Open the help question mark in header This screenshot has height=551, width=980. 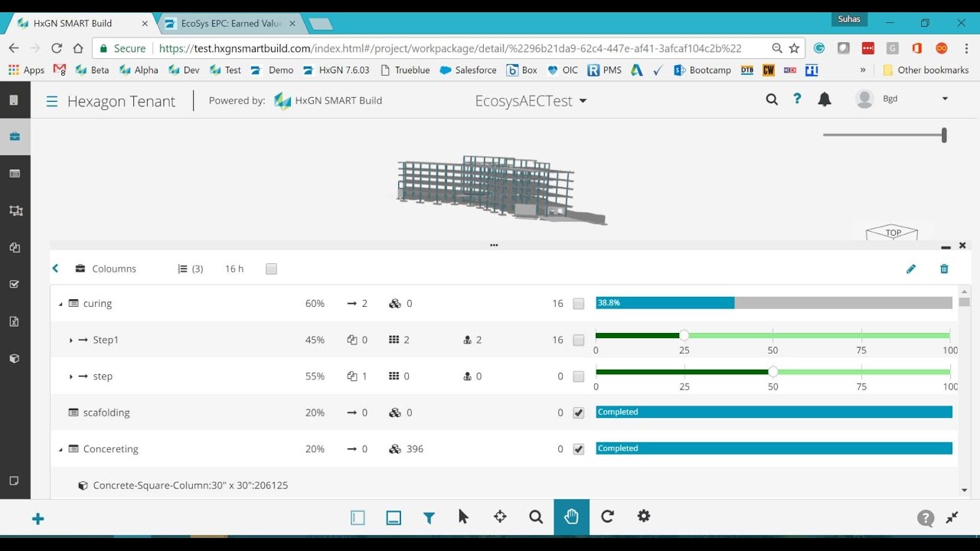[x=797, y=99]
